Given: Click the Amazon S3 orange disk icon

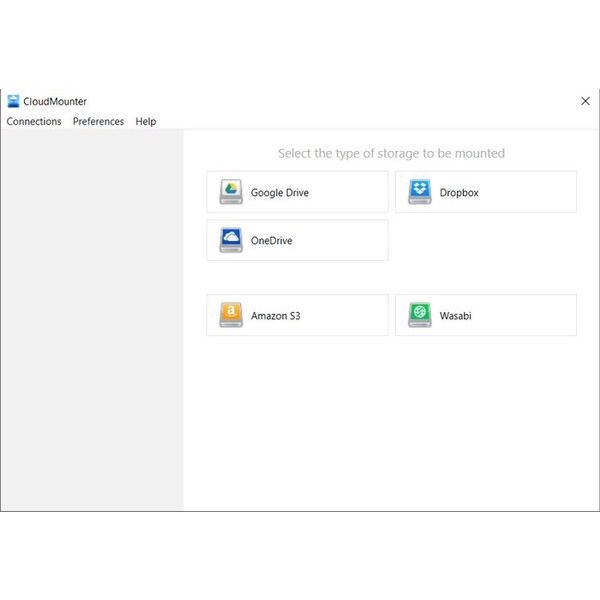Looking at the screenshot, I should tap(231, 315).
